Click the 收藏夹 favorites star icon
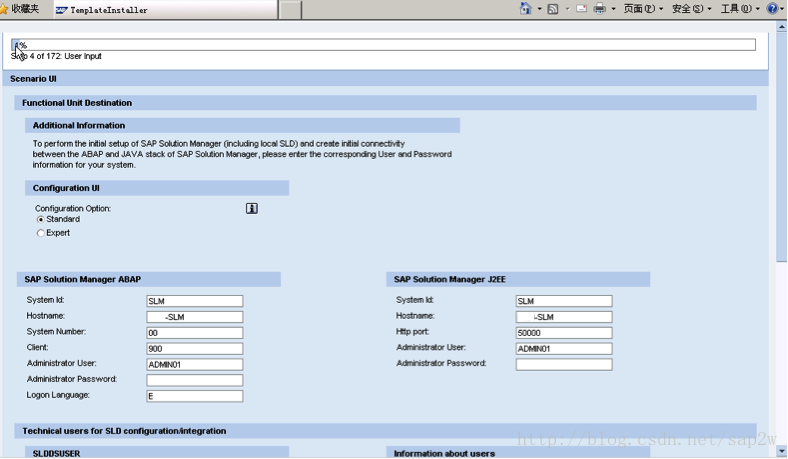The image size is (788, 459). [x=4, y=9]
